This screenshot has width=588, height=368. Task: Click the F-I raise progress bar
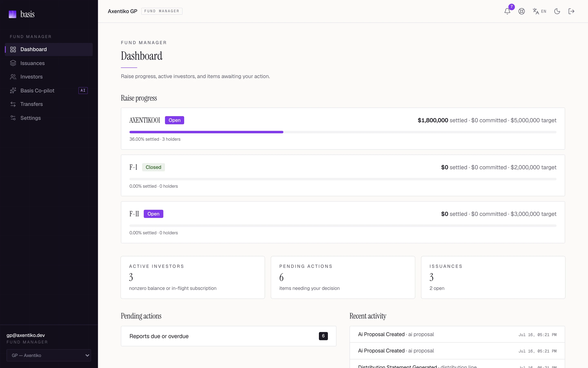pos(343,179)
